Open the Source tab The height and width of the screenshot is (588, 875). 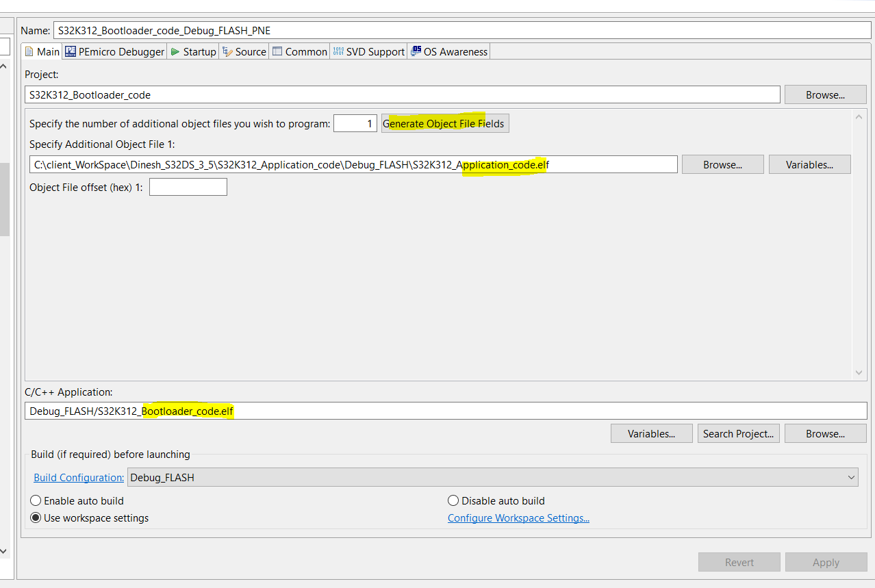pos(244,51)
